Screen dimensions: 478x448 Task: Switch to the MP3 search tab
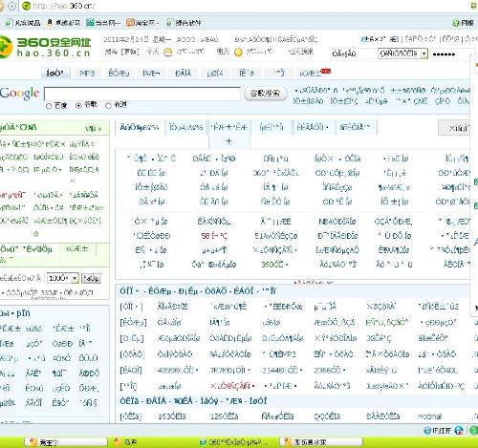click(x=87, y=74)
